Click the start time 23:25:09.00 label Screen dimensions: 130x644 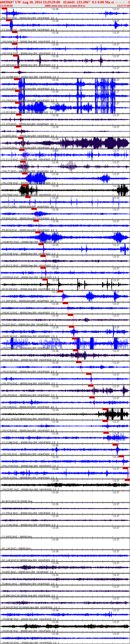pyautogui.click(x=6, y=6)
